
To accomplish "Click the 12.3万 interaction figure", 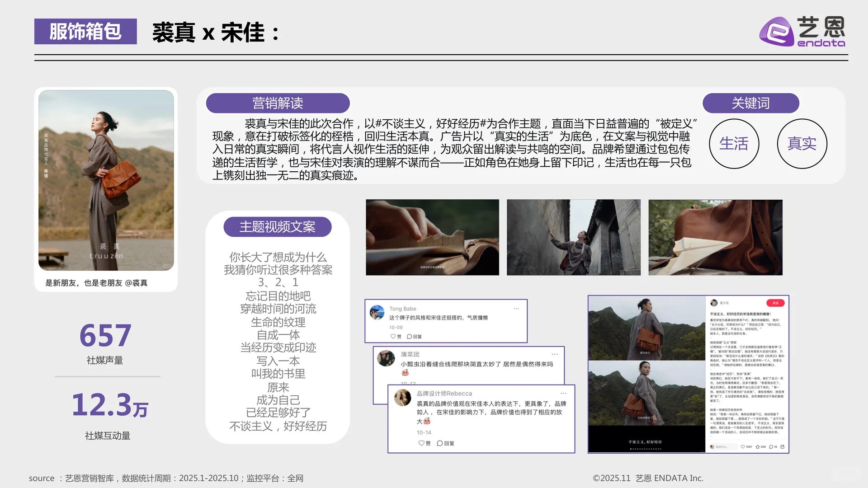I will [x=110, y=404].
